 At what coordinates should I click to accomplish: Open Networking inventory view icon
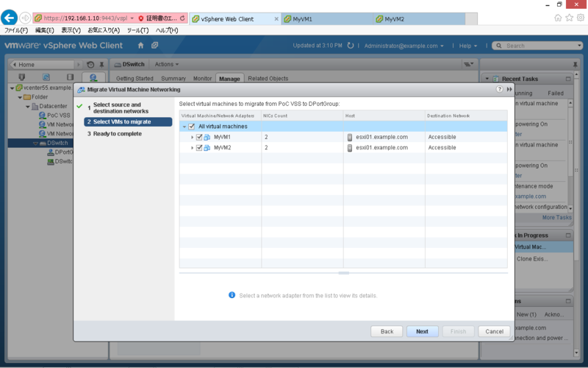click(x=93, y=77)
